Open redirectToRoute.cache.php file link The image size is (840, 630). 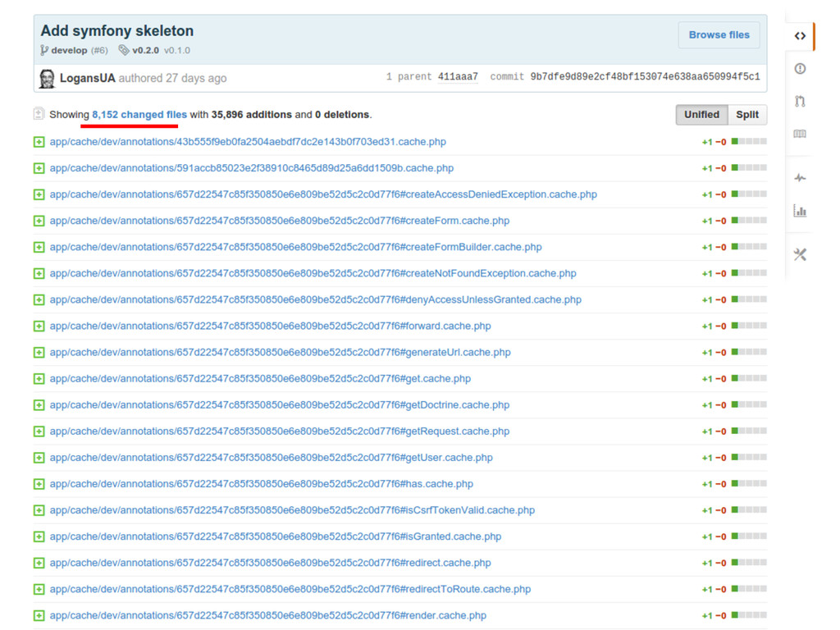click(x=290, y=589)
